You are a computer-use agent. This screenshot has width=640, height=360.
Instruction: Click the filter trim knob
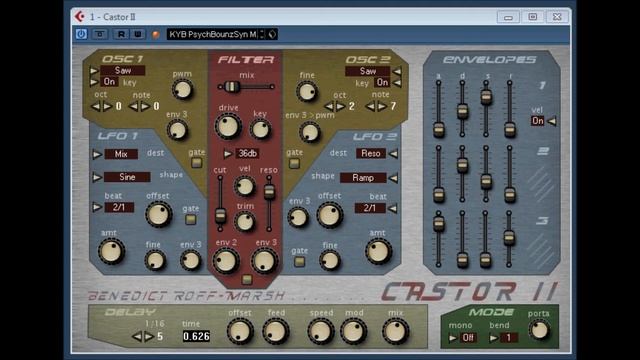(245, 222)
